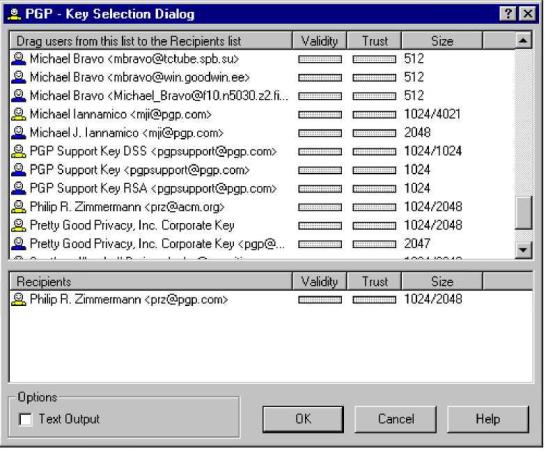Click key icon for Philip R. Zimmermann prz@acm.org
Image resolution: width=545 pixels, height=450 pixels.
click(x=18, y=207)
